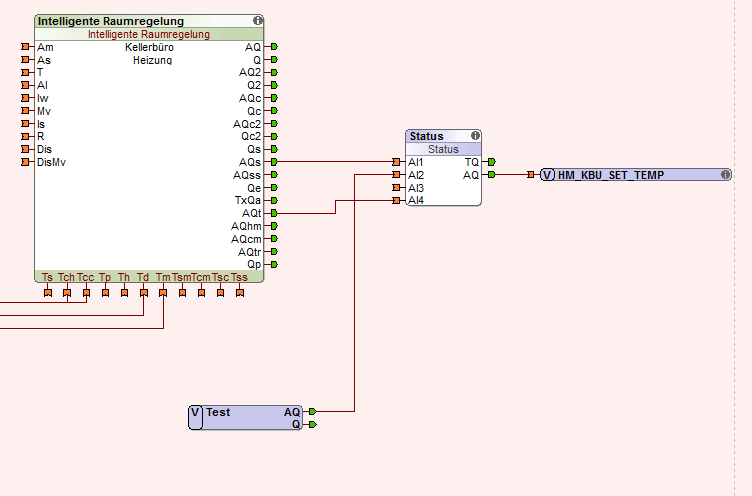752x496 pixels.
Task: Click the AQs output connector on room controller
Action: 274,161
